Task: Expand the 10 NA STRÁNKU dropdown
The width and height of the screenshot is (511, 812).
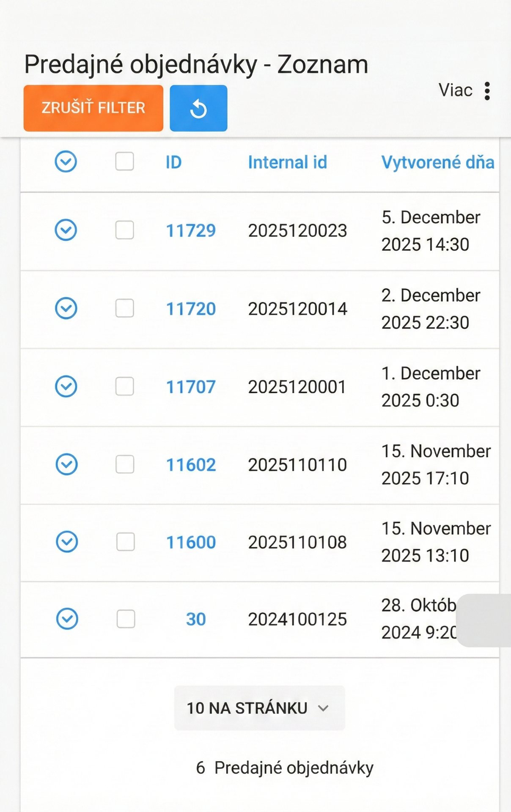Action: click(x=259, y=708)
